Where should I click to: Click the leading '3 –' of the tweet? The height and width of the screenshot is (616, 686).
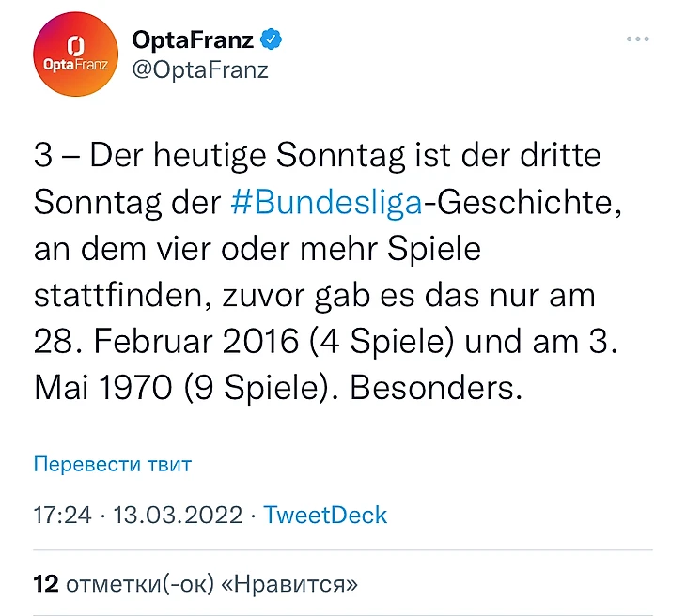pos(56,154)
